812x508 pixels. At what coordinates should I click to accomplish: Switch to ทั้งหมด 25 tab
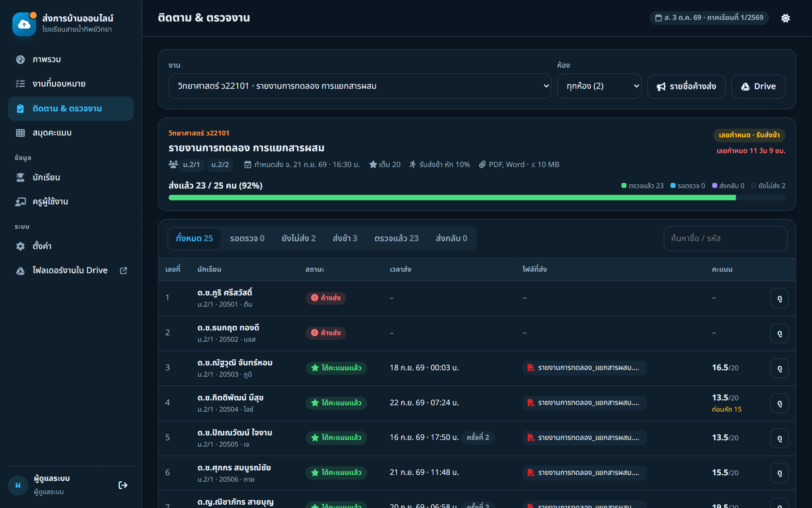point(194,238)
